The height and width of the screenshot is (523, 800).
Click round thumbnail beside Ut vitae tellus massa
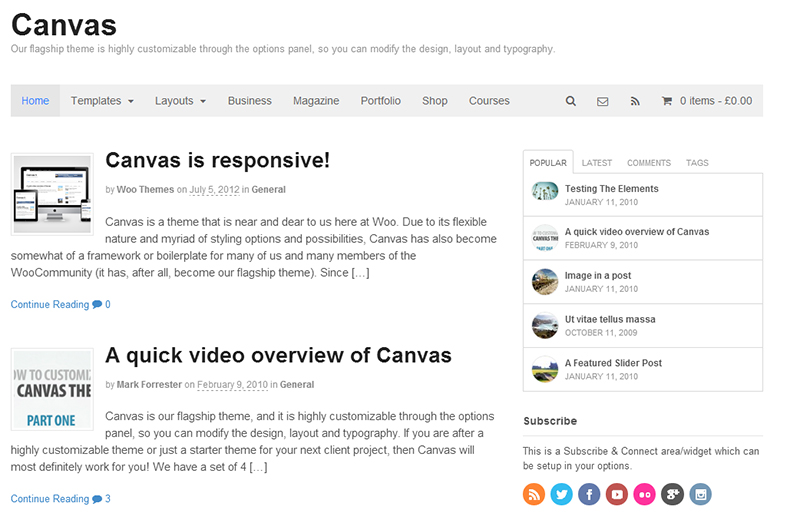coord(545,326)
